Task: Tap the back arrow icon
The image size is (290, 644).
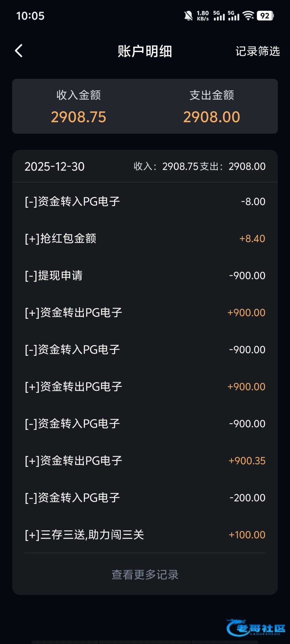Action: tap(19, 51)
